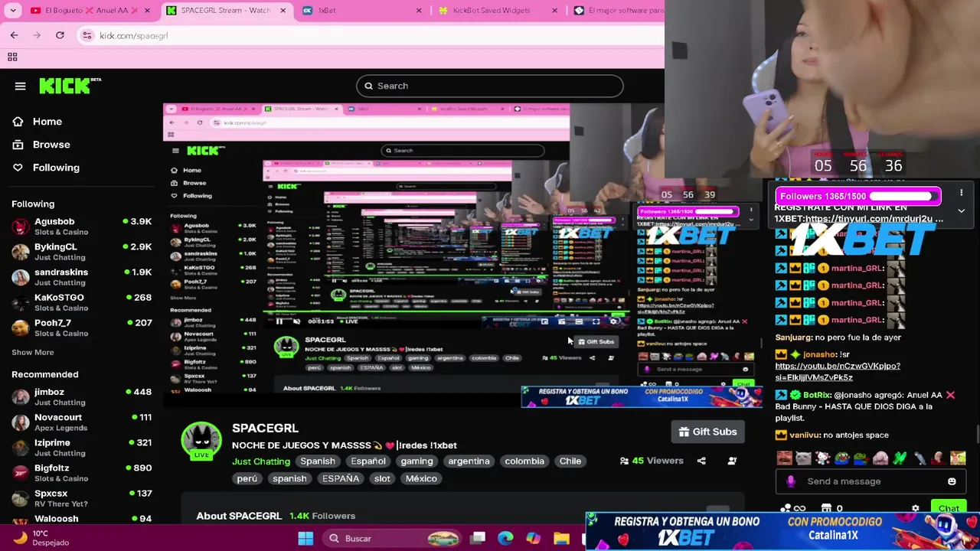This screenshot has height=551, width=980.
Task: Click SPACEGRL live avatar
Action: pos(201,441)
